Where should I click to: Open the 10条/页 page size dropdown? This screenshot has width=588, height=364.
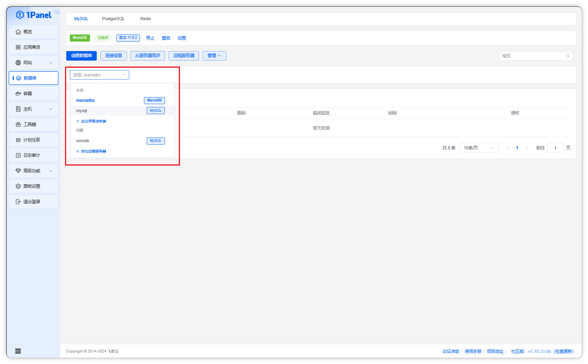pyautogui.click(x=479, y=148)
